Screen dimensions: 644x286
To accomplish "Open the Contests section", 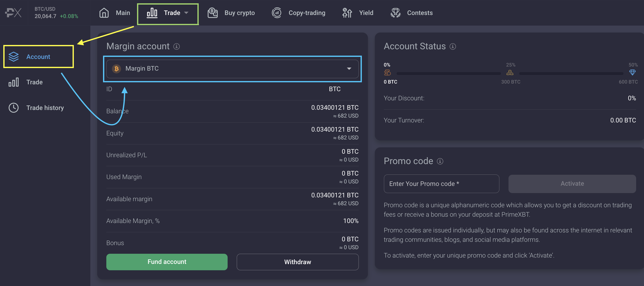I will [412, 13].
